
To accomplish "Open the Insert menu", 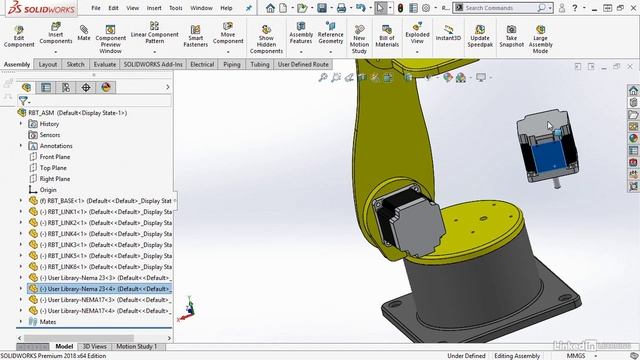I will pyautogui.click(x=154, y=8).
